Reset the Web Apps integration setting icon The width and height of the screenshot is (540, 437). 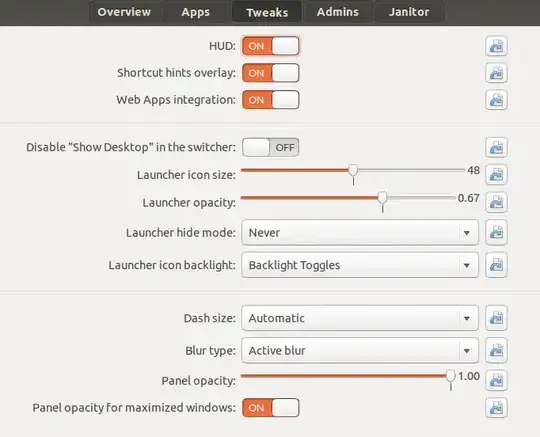point(496,100)
